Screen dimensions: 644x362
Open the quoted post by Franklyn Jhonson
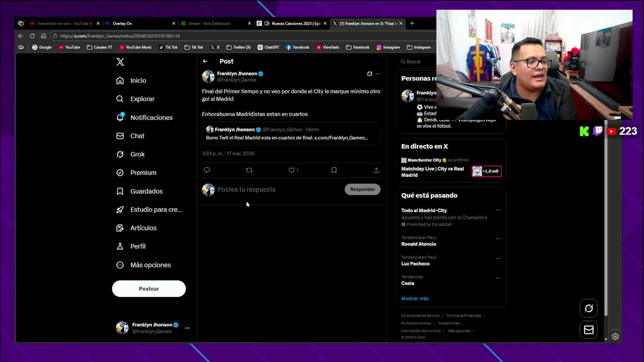(x=291, y=133)
